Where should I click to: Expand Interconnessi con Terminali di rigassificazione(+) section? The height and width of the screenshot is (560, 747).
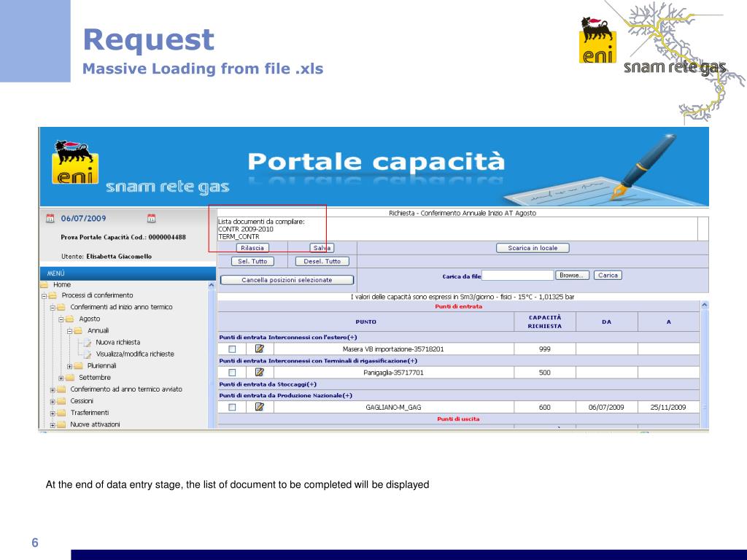(318, 360)
